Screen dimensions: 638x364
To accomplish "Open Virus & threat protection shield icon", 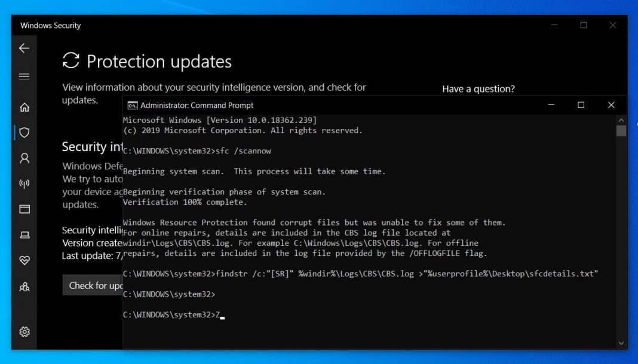I will click(24, 132).
